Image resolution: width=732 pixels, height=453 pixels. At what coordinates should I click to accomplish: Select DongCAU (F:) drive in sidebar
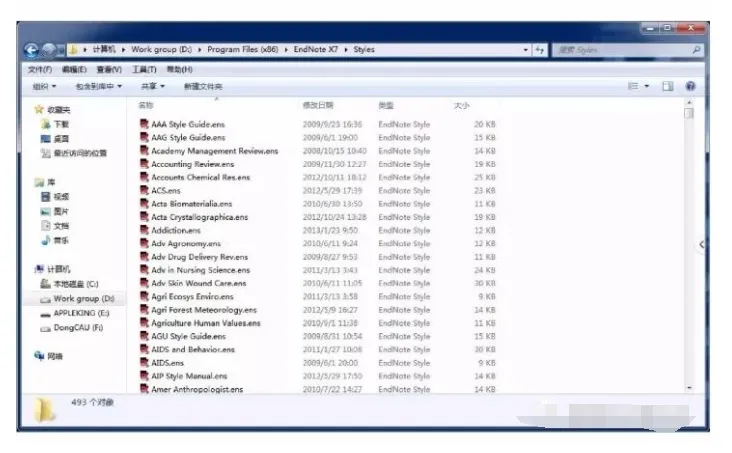[77, 328]
